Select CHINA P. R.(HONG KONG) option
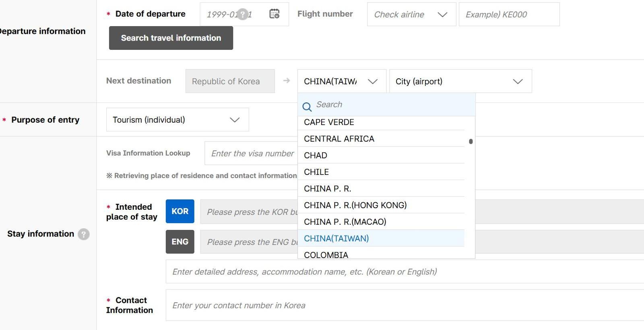The width and height of the screenshot is (644, 330). [x=355, y=205]
